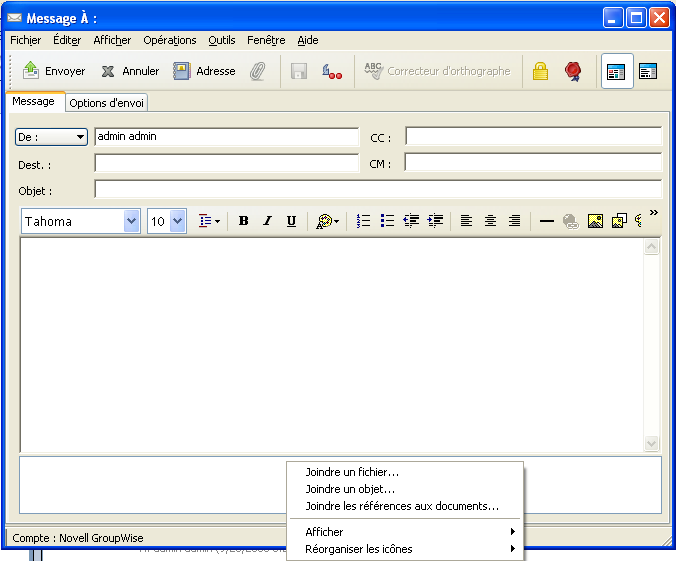Viewport: 676px width, 561px height.
Task: Open the Adresse address book
Action: click(x=204, y=71)
